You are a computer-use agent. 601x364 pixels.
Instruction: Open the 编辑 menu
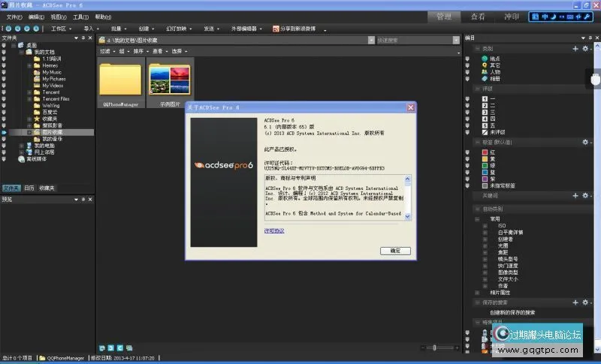(36, 17)
